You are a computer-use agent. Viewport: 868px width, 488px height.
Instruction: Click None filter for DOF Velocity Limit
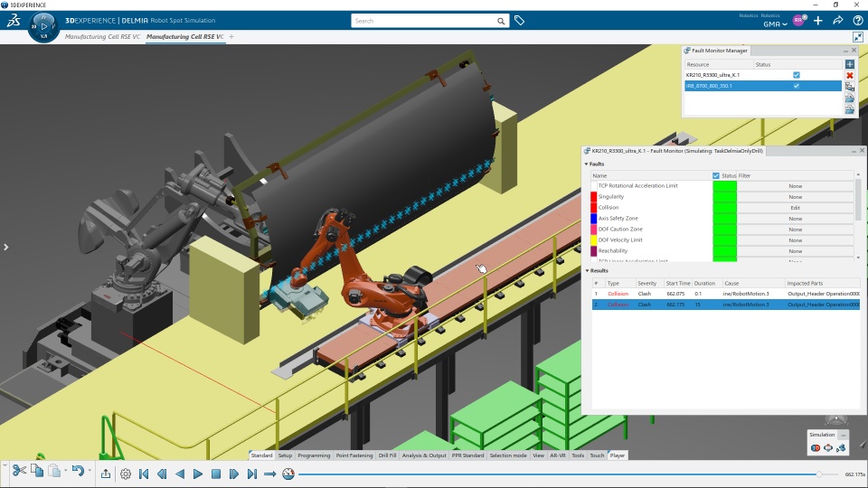pyautogui.click(x=795, y=240)
